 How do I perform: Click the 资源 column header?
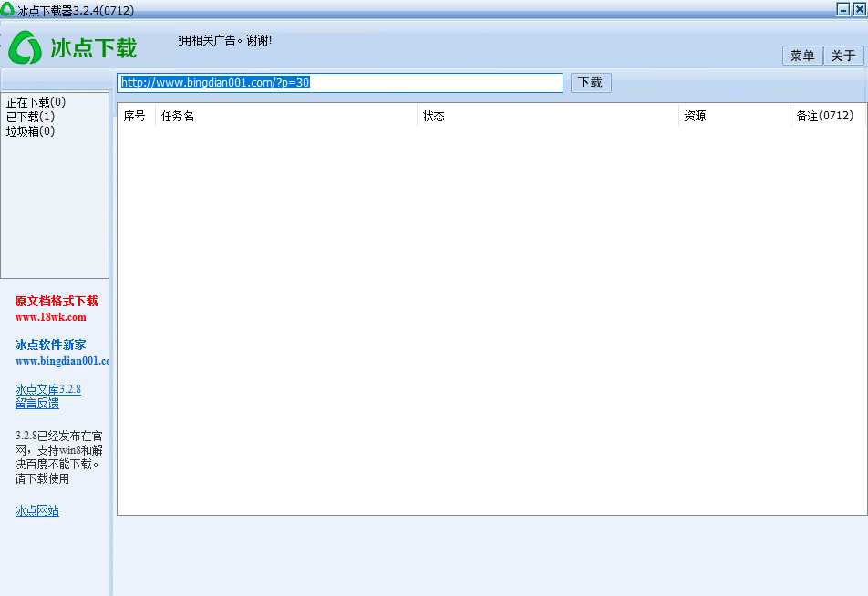735,116
